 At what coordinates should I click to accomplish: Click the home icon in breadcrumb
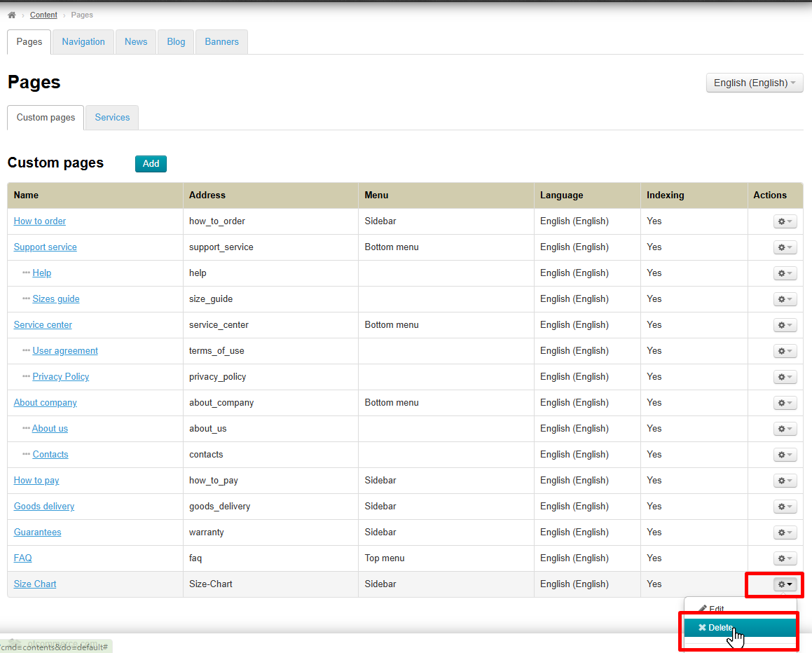click(12, 15)
